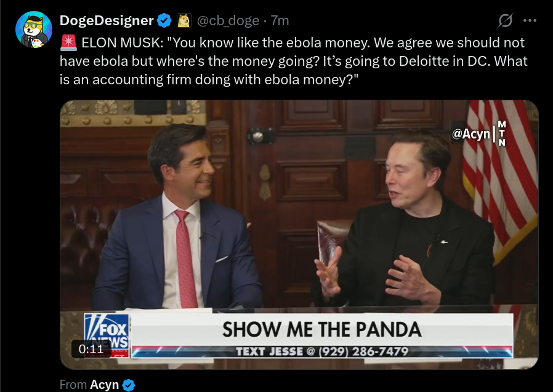Open the three-dot more options menu
The width and height of the screenshot is (553, 392).
click(530, 20)
